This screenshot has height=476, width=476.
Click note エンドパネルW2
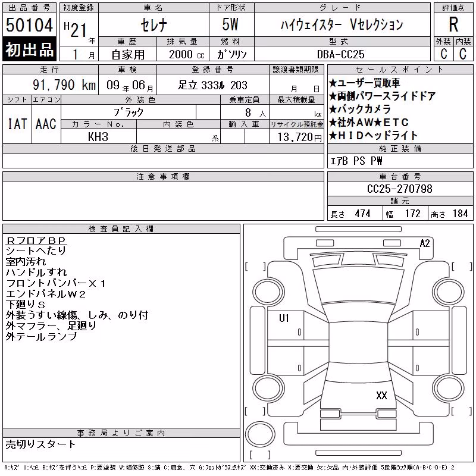46,294
